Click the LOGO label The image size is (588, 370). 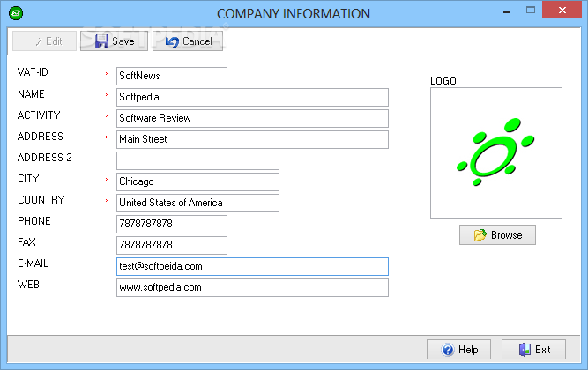point(443,81)
